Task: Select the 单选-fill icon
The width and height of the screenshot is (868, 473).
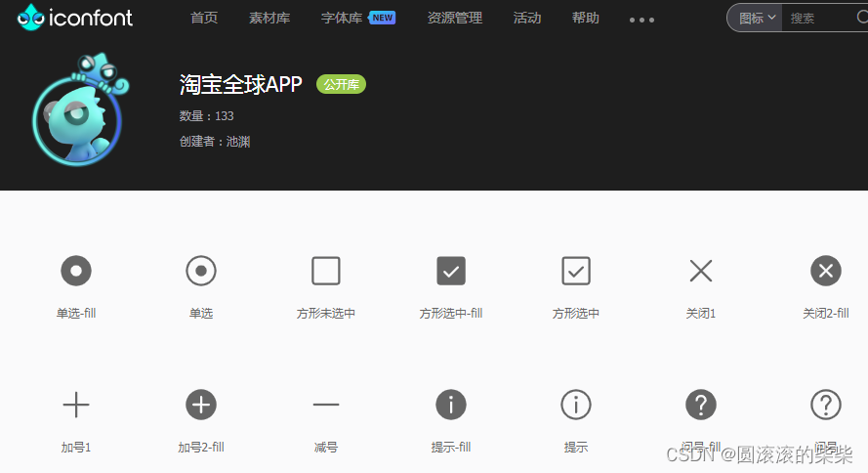Action: (x=76, y=271)
